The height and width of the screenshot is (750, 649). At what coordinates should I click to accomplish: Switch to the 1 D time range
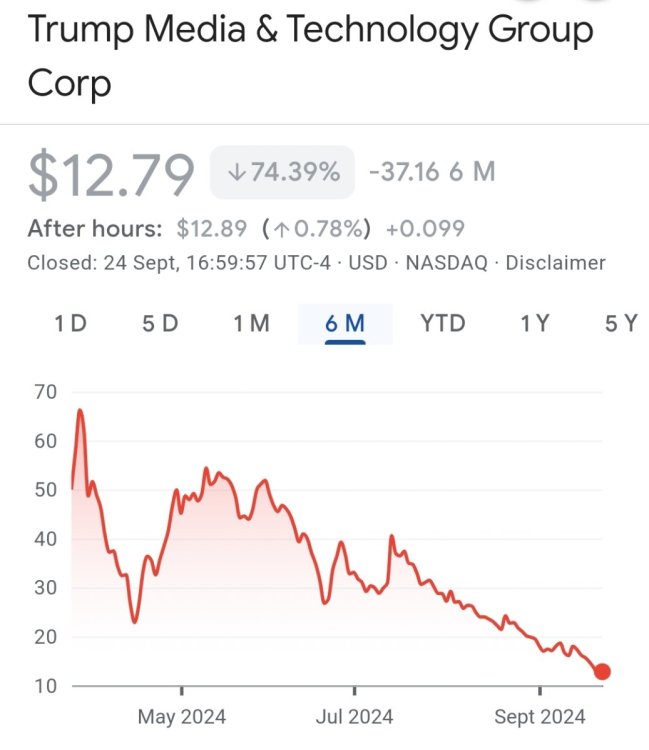70,323
